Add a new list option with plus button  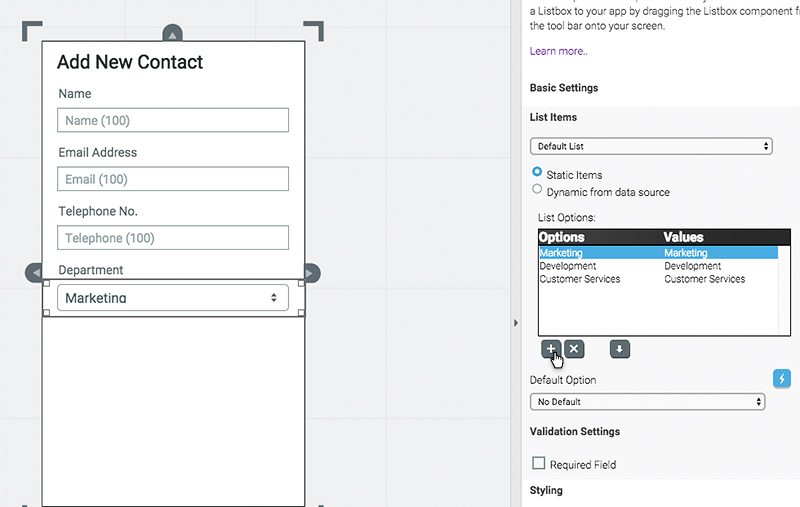tap(551, 349)
